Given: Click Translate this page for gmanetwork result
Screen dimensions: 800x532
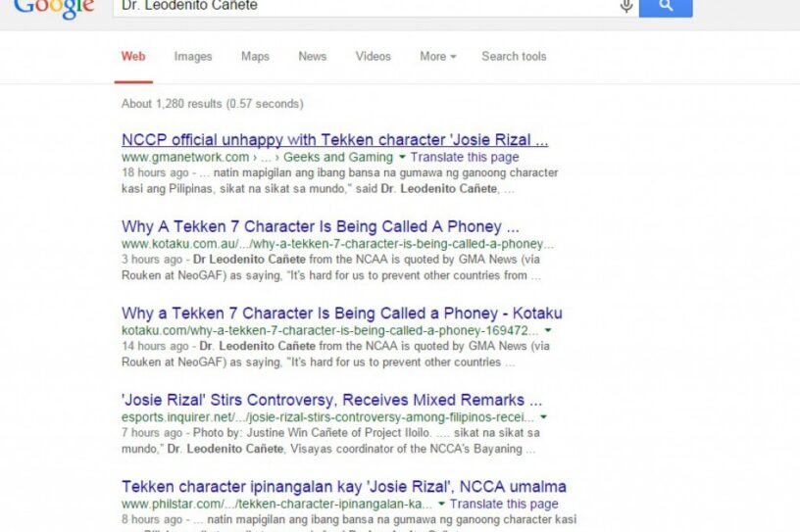Looking at the screenshot, I should (x=465, y=157).
